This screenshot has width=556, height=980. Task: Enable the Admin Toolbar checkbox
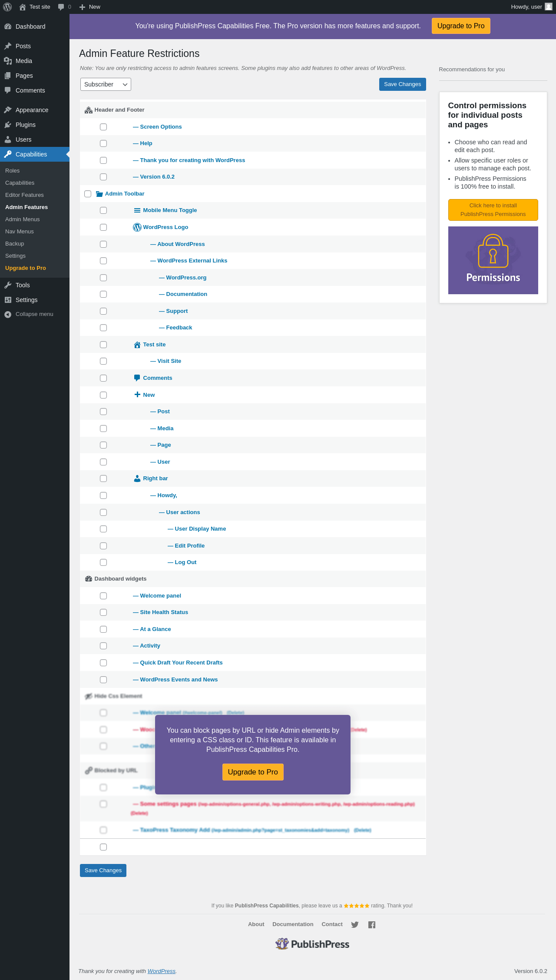pyautogui.click(x=88, y=194)
